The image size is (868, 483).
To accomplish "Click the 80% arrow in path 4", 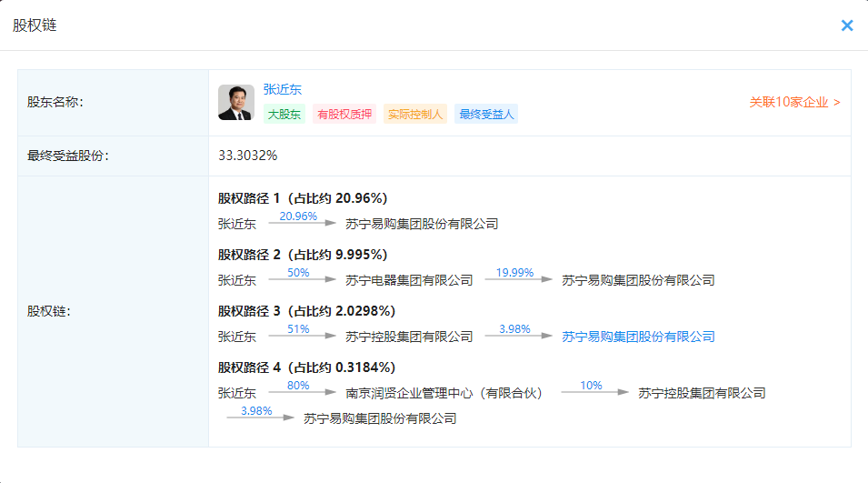I will pos(302,388).
